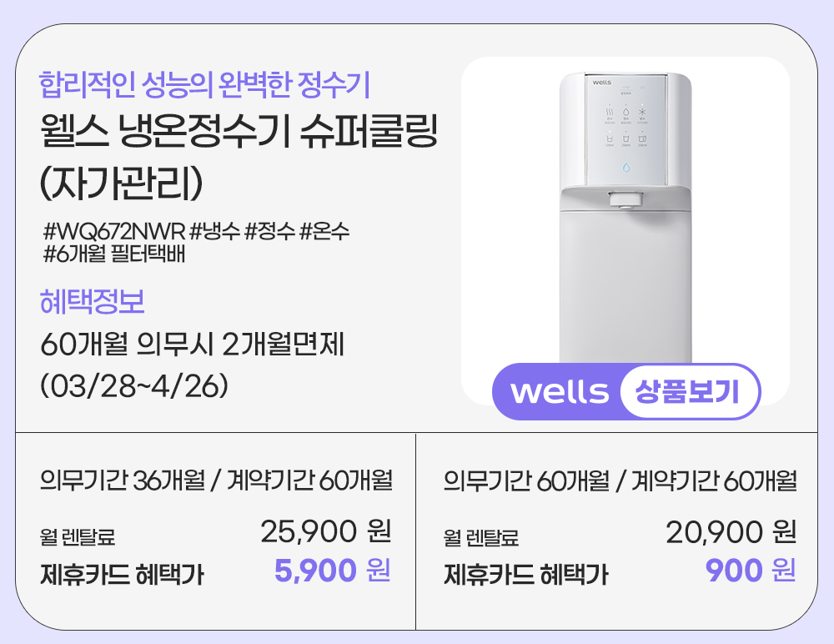Select the 550ml large cup icon
834x644 pixels.
click(x=642, y=137)
